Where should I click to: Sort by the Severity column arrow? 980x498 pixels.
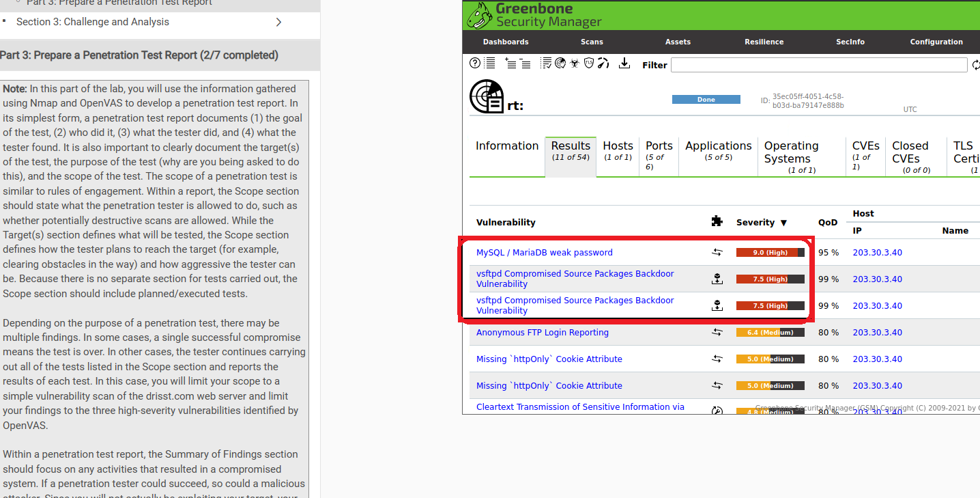[783, 222]
